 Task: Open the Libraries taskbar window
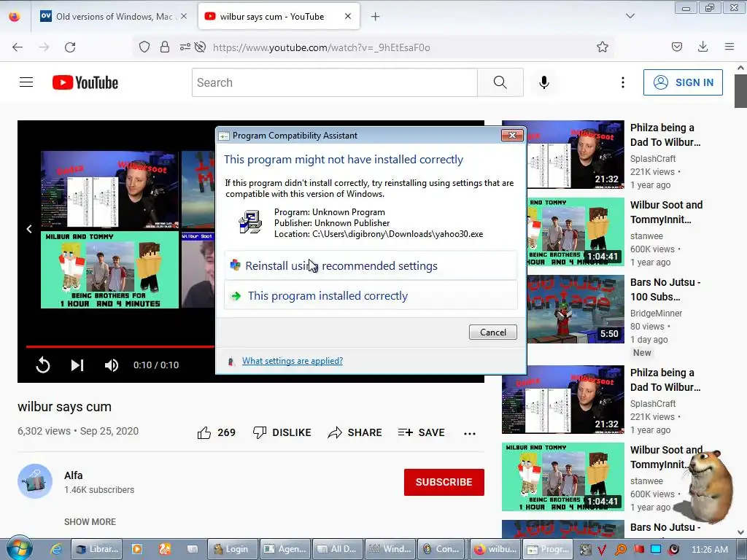coord(97,549)
